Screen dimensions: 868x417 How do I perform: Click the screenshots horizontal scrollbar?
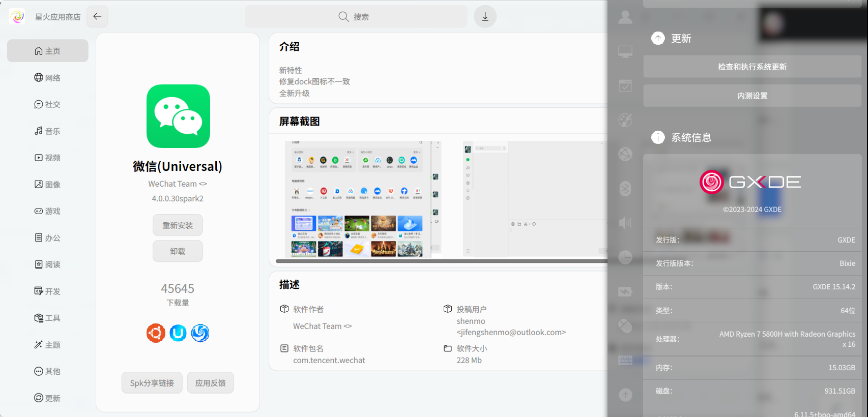coord(442,261)
